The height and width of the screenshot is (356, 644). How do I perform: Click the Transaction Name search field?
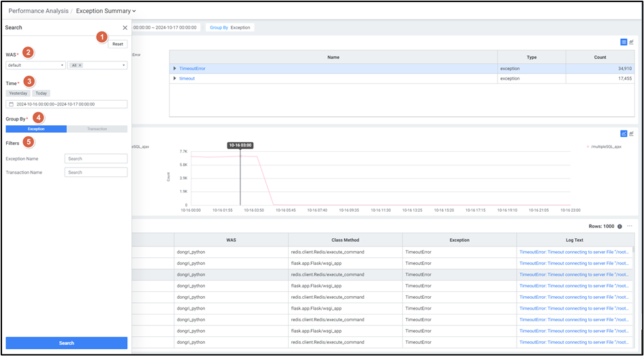tap(96, 172)
